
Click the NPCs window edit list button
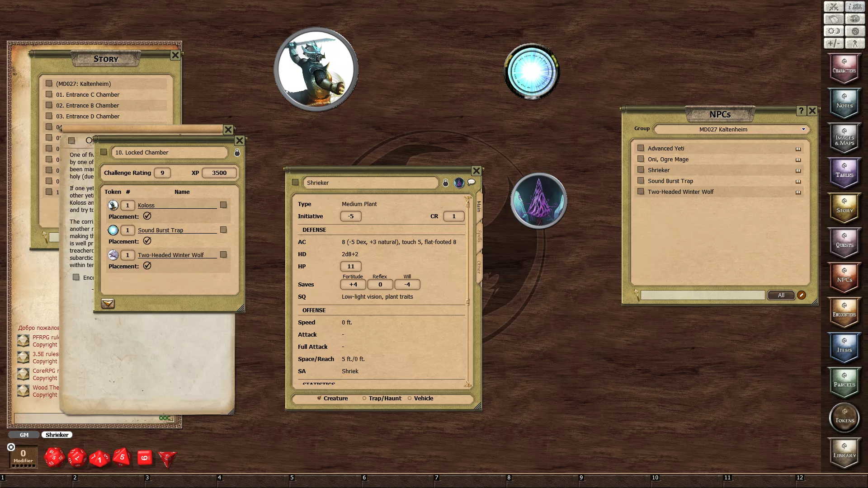click(802, 295)
